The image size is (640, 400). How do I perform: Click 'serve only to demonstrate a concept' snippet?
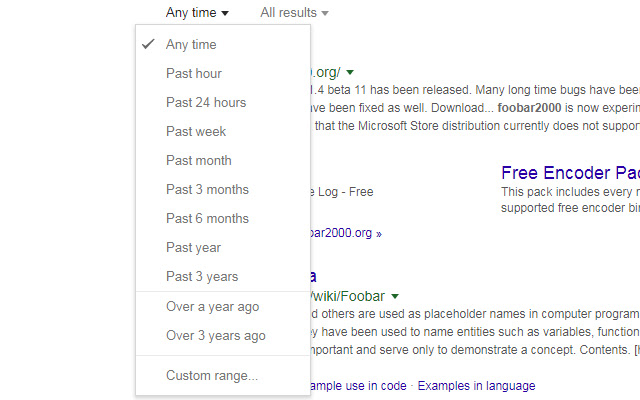[475, 350]
